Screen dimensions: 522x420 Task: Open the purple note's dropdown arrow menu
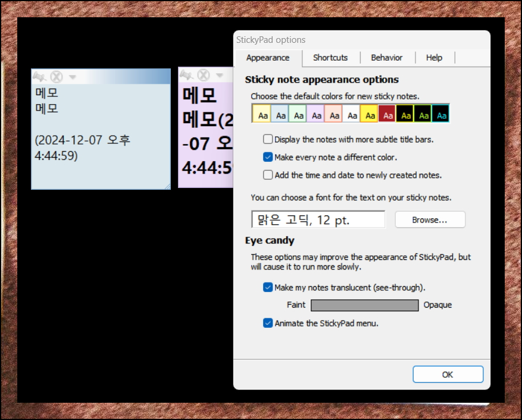point(220,76)
